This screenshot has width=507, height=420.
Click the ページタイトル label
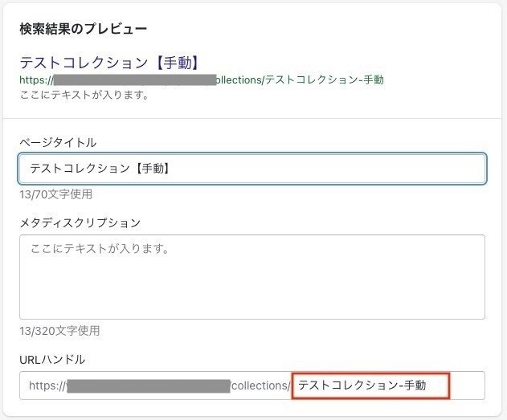point(58,142)
